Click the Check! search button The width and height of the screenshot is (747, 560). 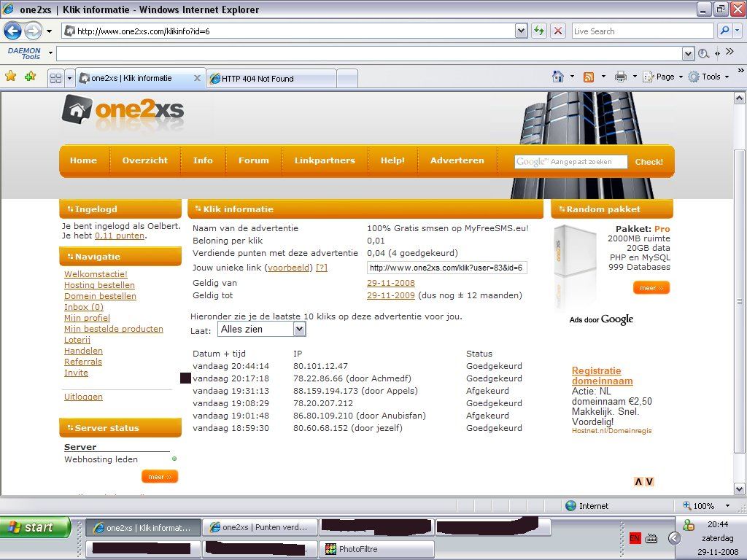(649, 162)
